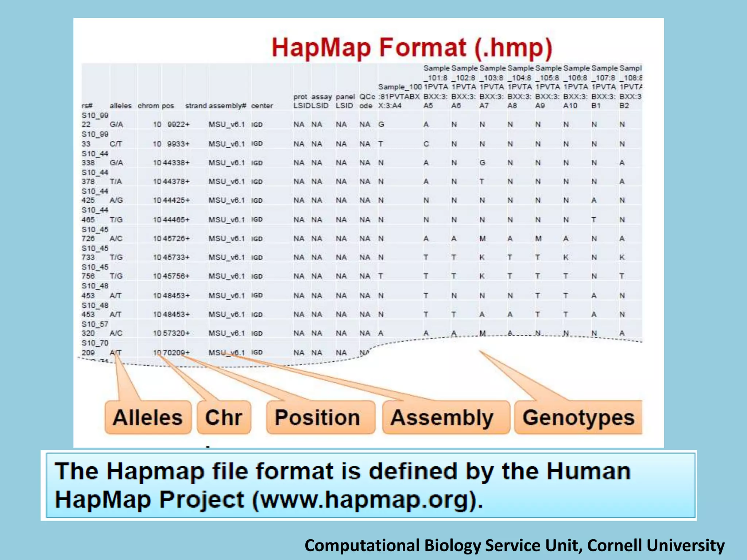Viewport: 747px width, 560px height.
Task: Click the alleles column header
Action: 120,106
